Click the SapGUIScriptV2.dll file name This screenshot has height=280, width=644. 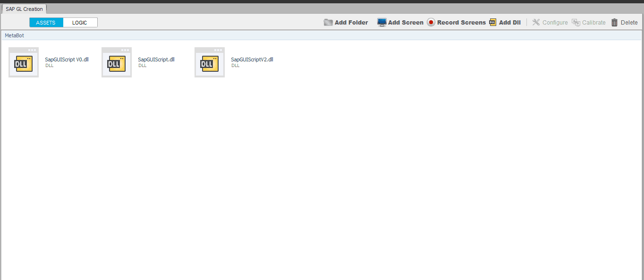[x=252, y=59]
